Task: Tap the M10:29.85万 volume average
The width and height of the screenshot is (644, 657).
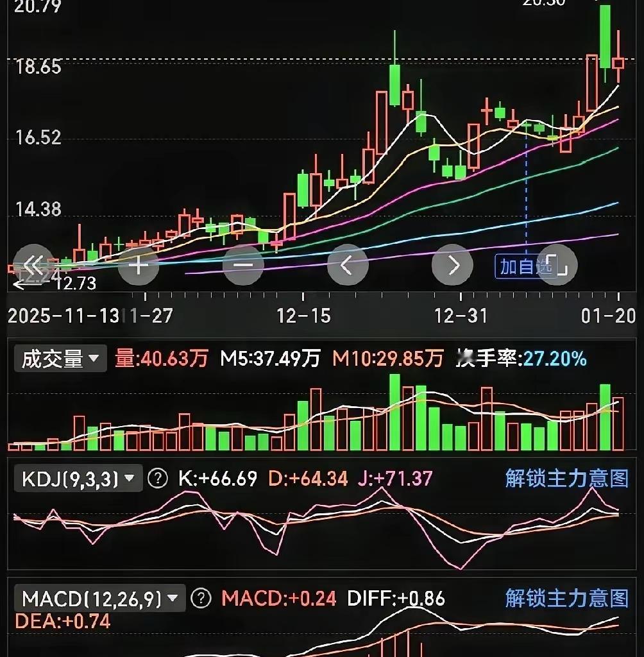Action: coord(388,359)
